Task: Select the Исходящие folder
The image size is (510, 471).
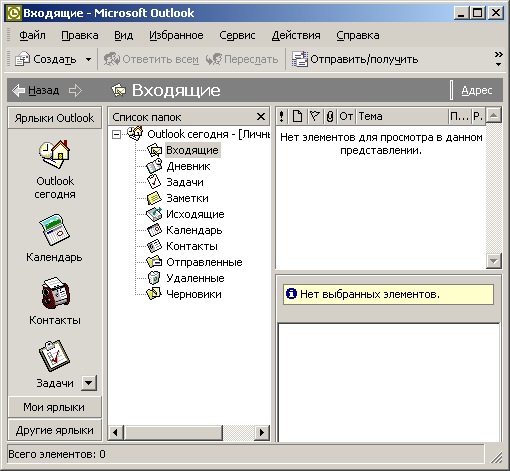Action: (x=195, y=214)
